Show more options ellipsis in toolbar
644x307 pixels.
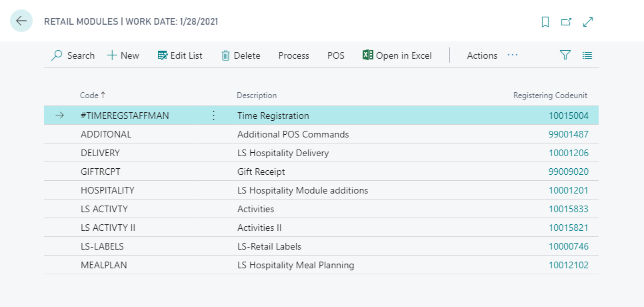tap(513, 55)
